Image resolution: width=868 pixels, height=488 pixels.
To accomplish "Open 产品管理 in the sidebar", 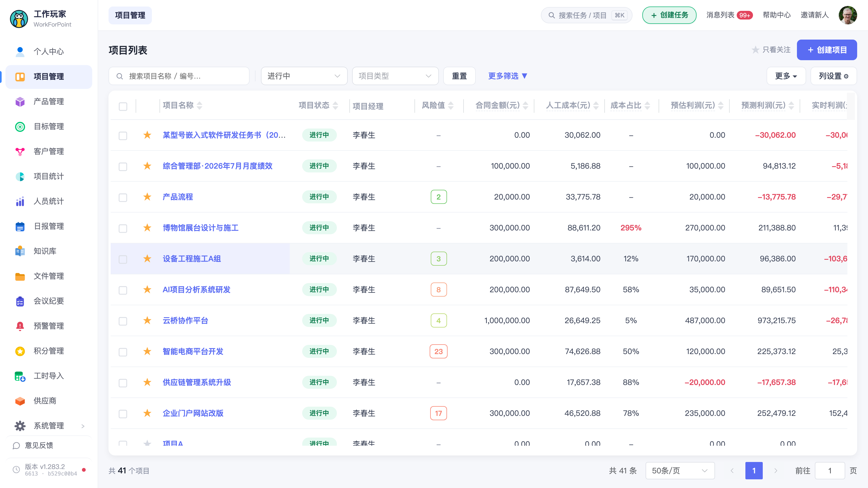I will [x=49, y=101].
